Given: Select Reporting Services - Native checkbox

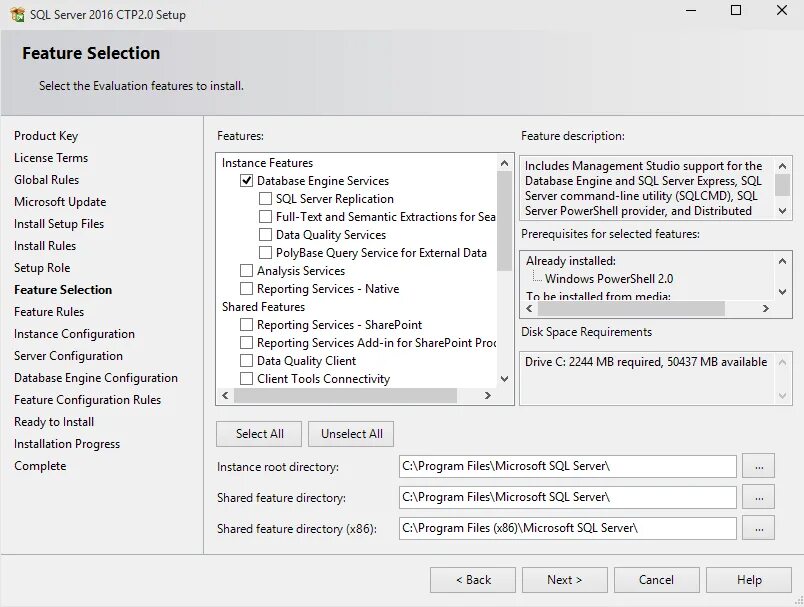Looking at the screenshot, I should point(246,288).
